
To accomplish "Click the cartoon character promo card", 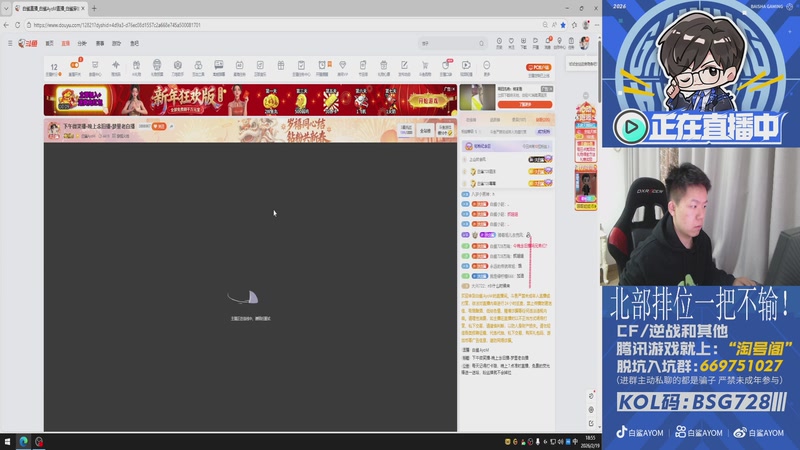I will pos(586,187).
